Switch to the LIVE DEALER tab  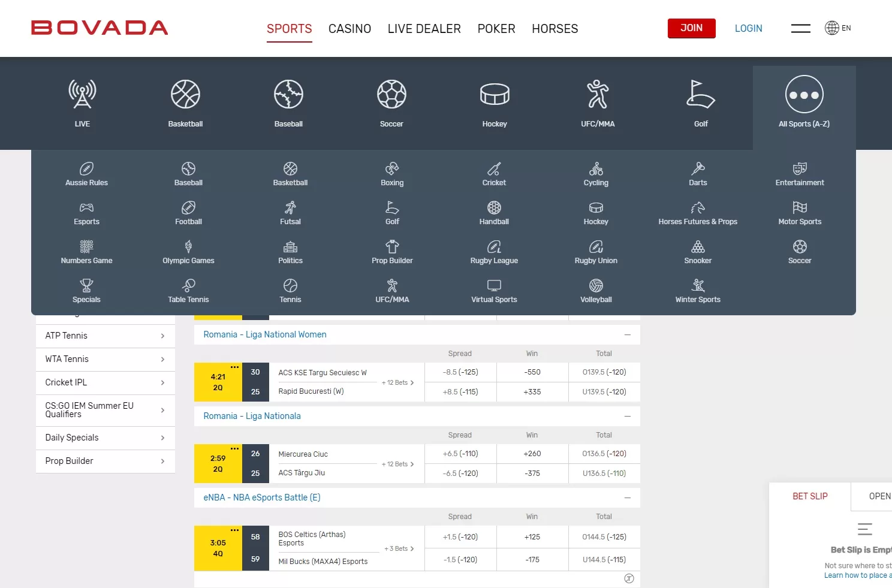tap(424, 29)
